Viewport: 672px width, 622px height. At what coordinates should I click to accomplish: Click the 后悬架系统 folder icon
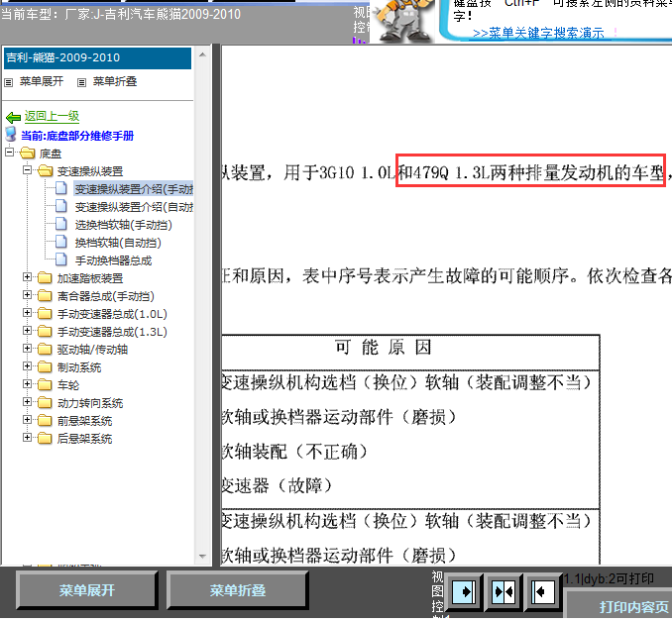(45, 438)
